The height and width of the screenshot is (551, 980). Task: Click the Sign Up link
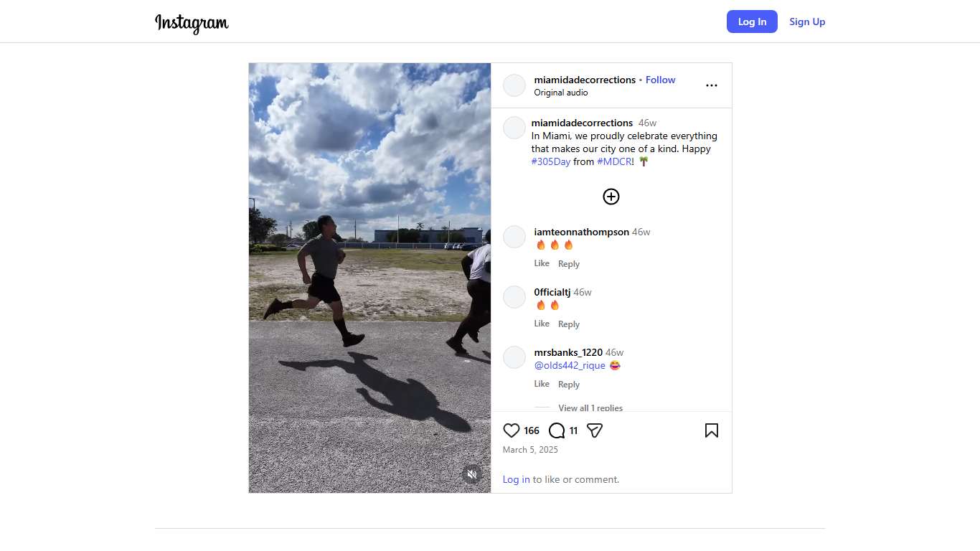(807, 22)
